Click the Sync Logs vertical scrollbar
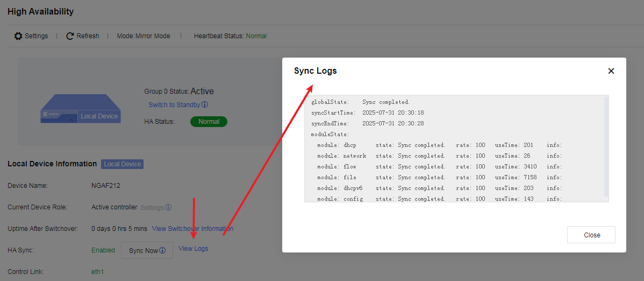644x281 pixels. (606, 147)
